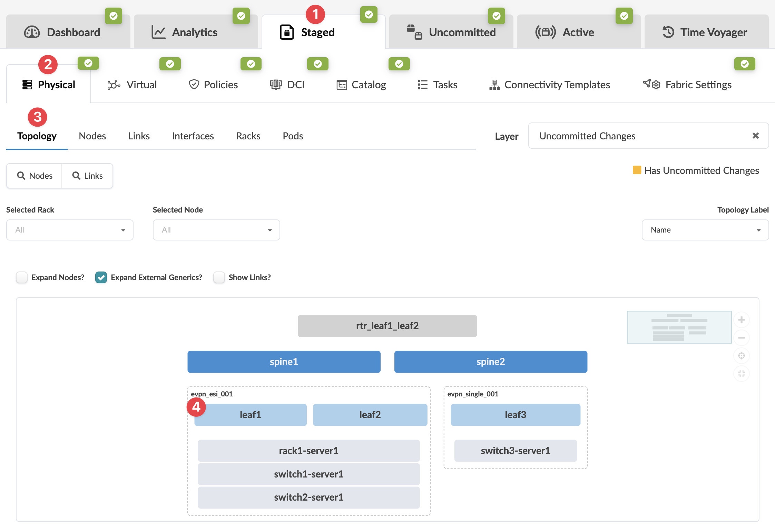Viewport: 775px width, 532px height.
Task: Click the Links search button
Action: click(87, 176)
